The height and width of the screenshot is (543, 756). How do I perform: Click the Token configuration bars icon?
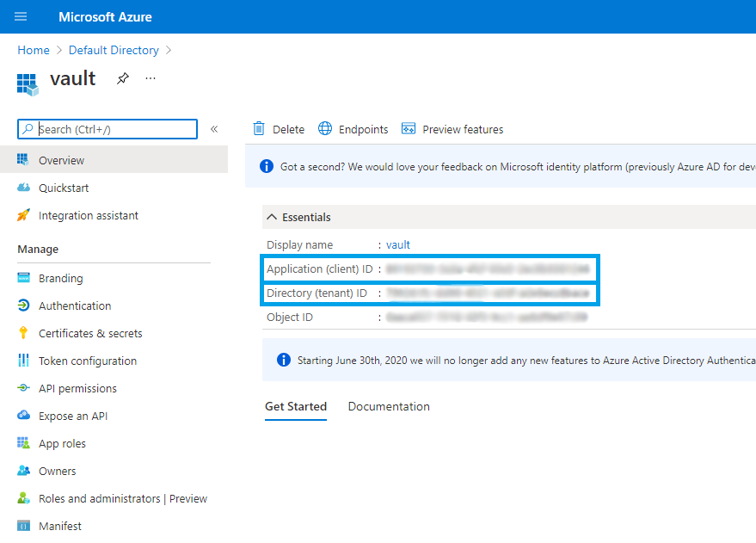(x=23, y=361)
